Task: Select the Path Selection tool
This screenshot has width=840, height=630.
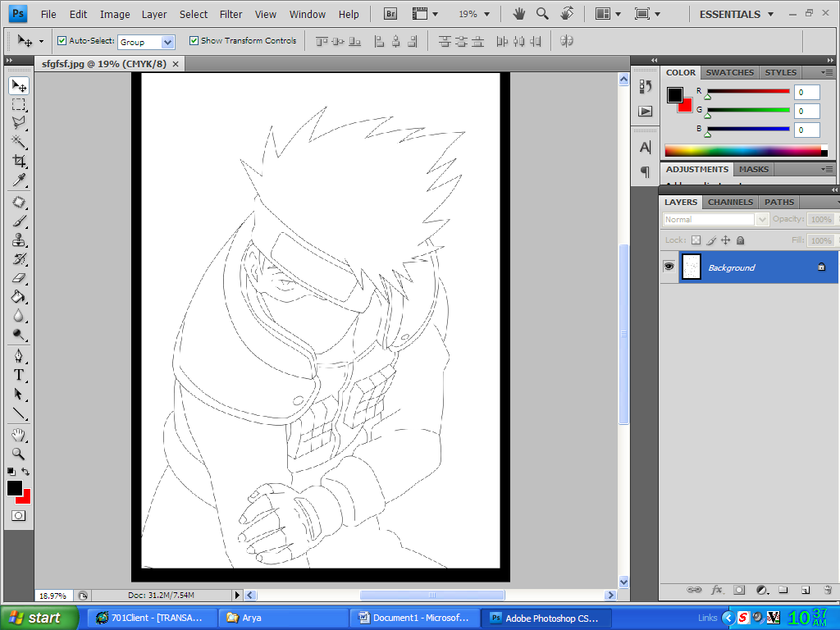Action: [19, 395]
